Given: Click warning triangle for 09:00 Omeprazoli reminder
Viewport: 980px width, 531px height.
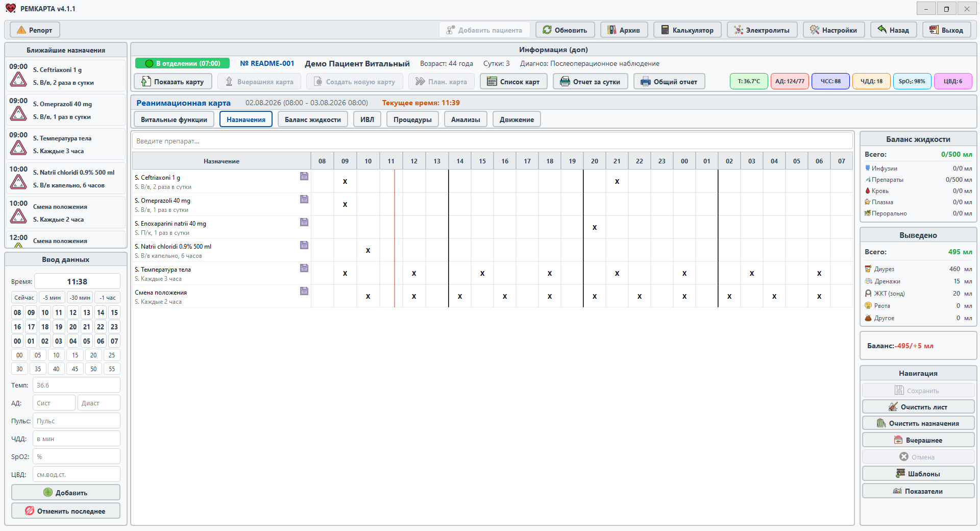Looking at the screenshot, I should point(18,114).
